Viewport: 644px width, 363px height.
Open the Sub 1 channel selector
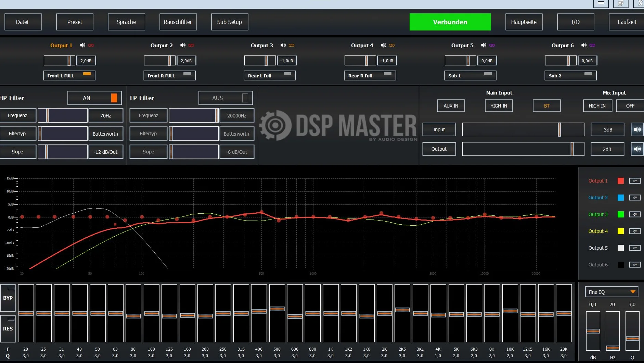[470, 75]
